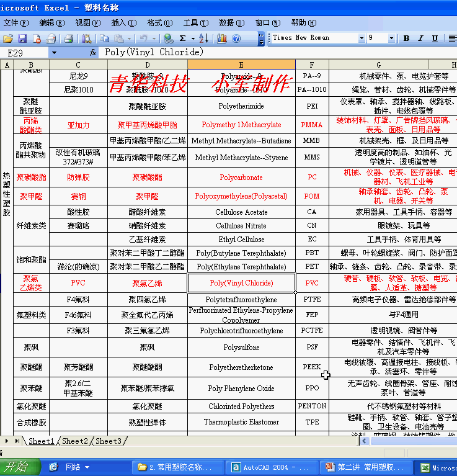This screenshot has height=476, width=457.
Task: Click the Italic I formatting icon
Action: [x=420, y=38]
